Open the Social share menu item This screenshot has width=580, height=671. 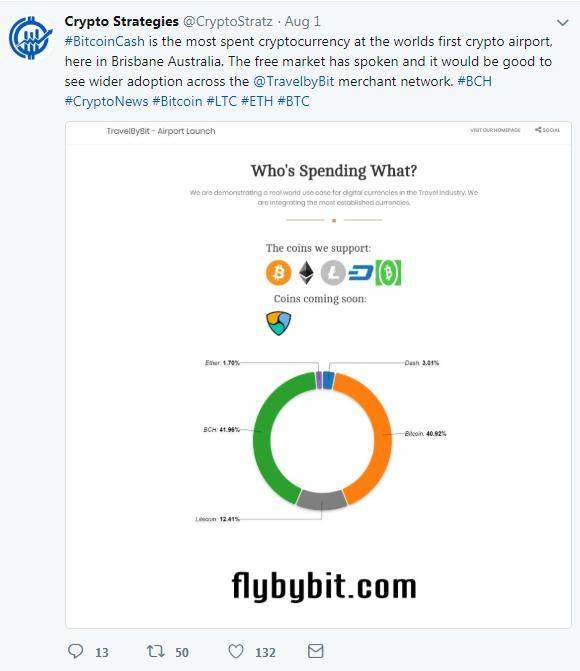547,130
